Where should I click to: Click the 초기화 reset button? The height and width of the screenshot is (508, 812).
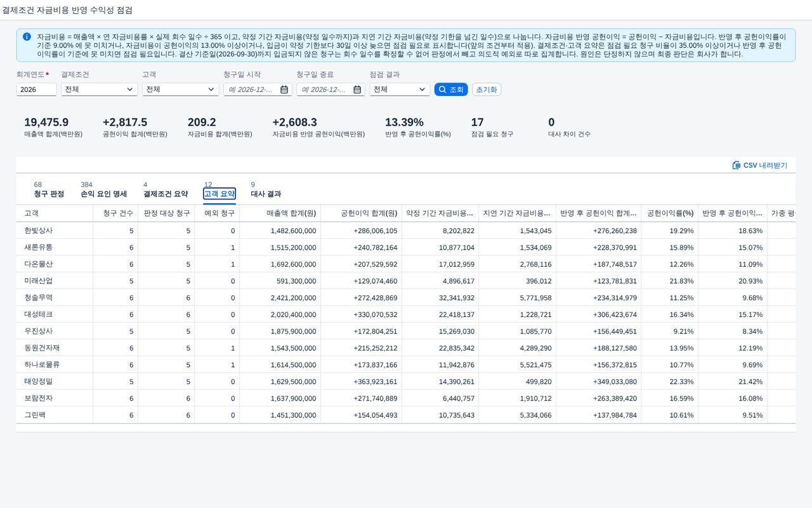pos(487,90)
